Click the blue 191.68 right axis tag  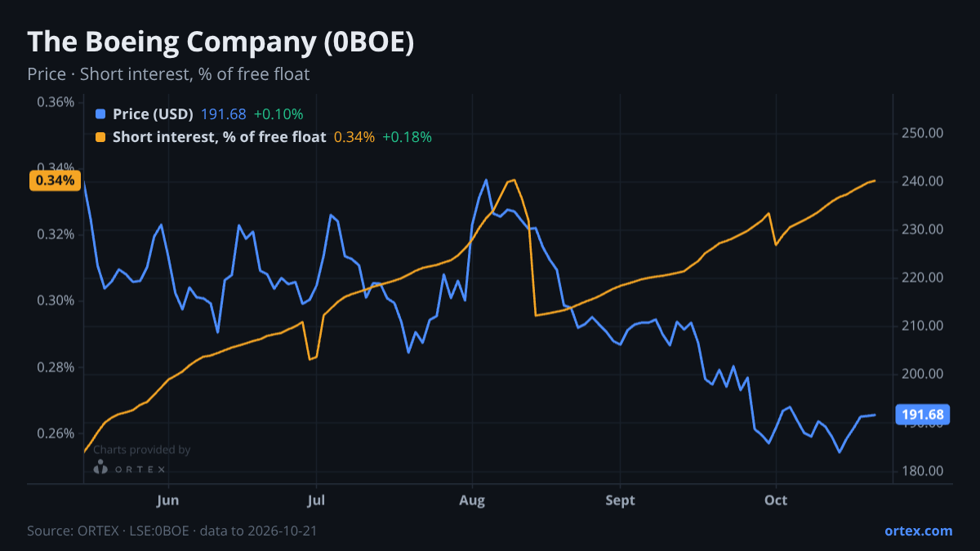(924, 415)
